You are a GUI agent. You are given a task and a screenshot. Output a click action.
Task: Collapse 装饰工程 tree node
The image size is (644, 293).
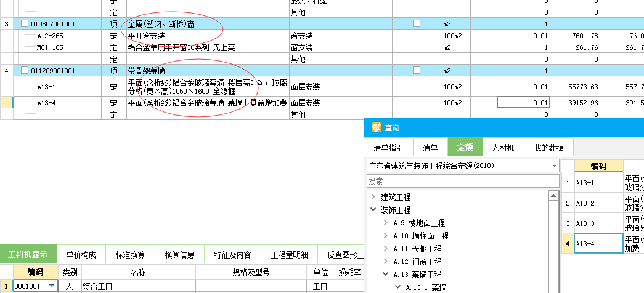tap(373, 210)
